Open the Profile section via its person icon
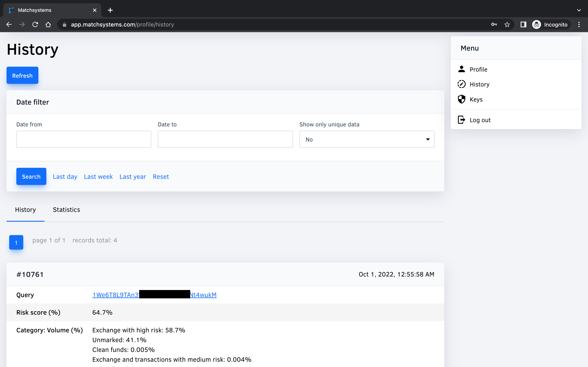The height and width of the screenshot is (367, 588). pyautogui.click(x=462, y=69)
